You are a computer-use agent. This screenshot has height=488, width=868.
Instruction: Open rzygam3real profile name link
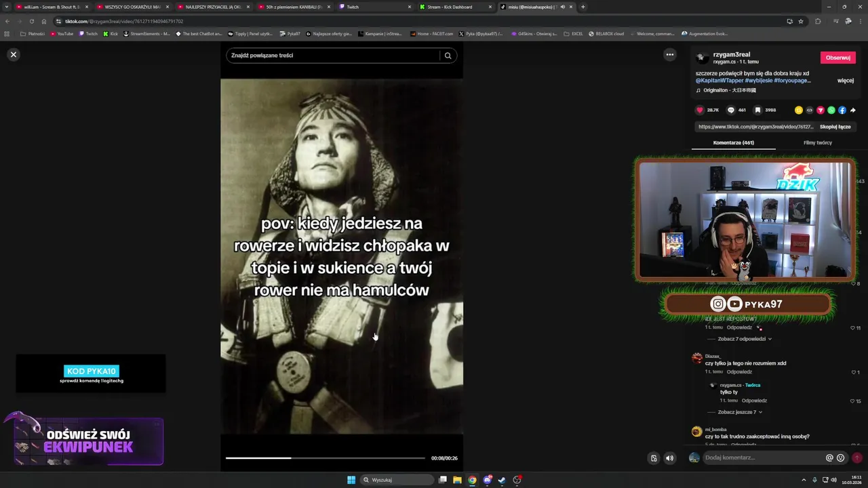point(732,54)
